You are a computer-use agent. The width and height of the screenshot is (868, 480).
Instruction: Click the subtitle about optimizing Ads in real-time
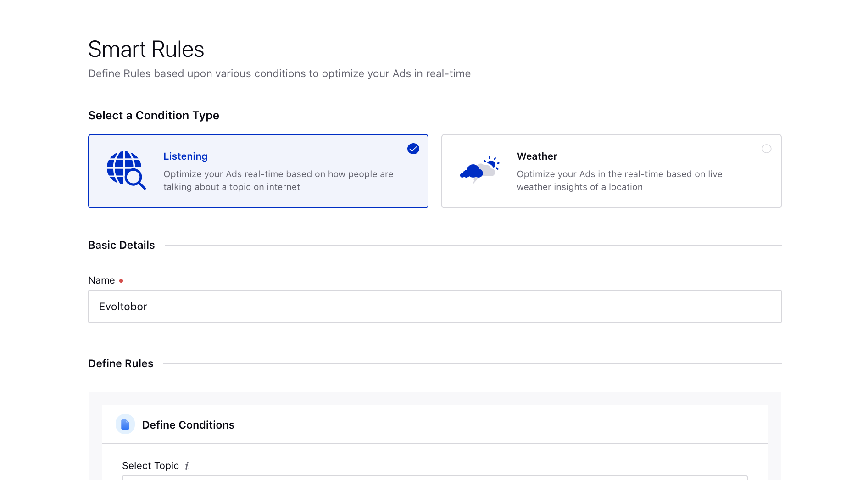[279, 73]
